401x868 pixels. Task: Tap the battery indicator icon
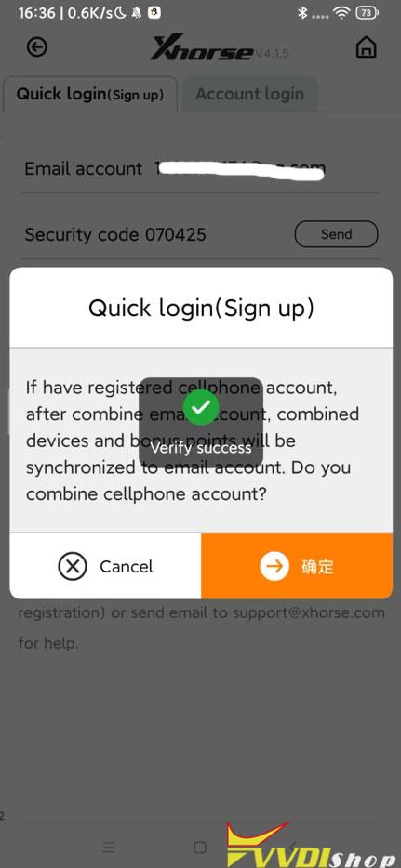click(366, 12)
